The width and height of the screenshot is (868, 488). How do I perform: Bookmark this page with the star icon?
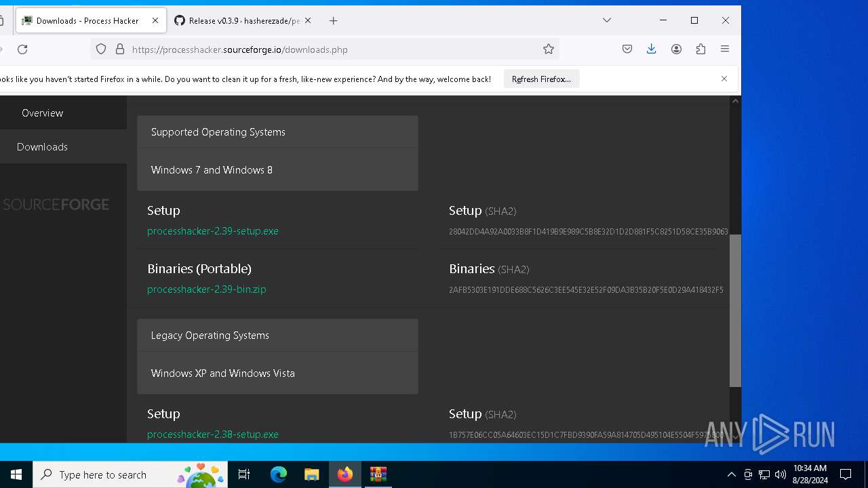point(549,49)
